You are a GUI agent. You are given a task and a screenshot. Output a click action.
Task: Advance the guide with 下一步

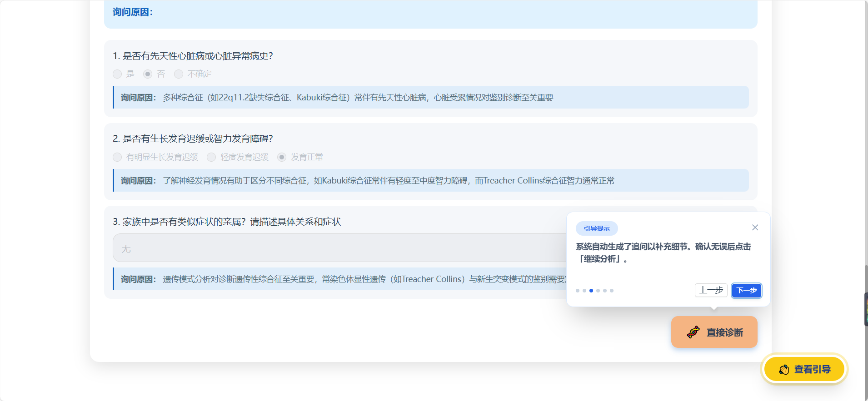click(746, 290)
